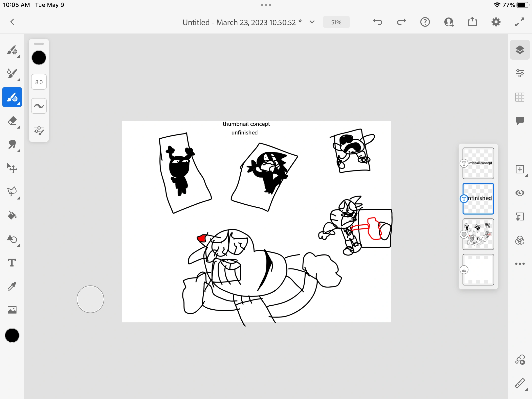
Task: Open the 51% zoom level menu
Action: click(336, 22)
